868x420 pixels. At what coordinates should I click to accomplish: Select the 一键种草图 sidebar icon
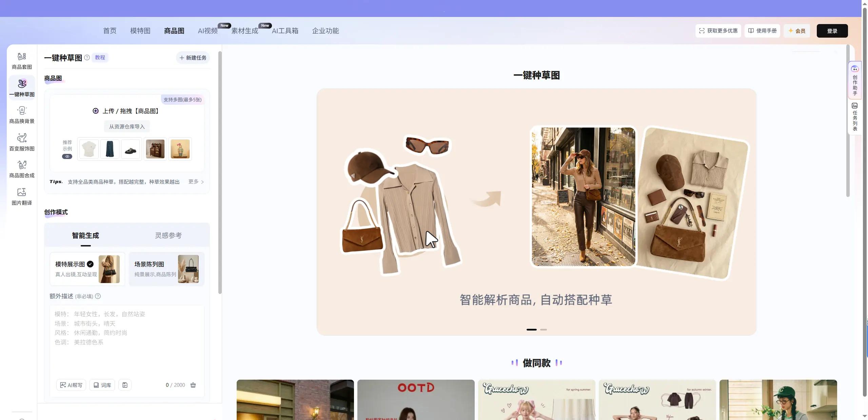tap(22, 87)
